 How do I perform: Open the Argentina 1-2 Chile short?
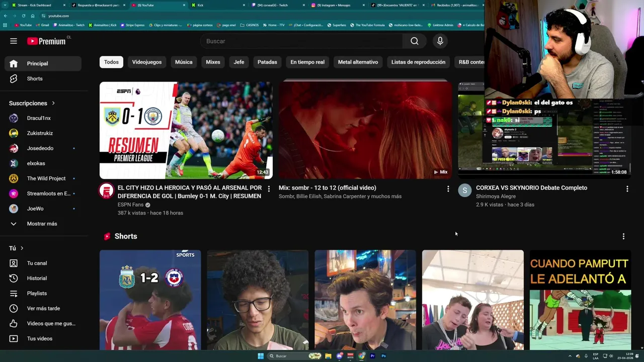150,300
